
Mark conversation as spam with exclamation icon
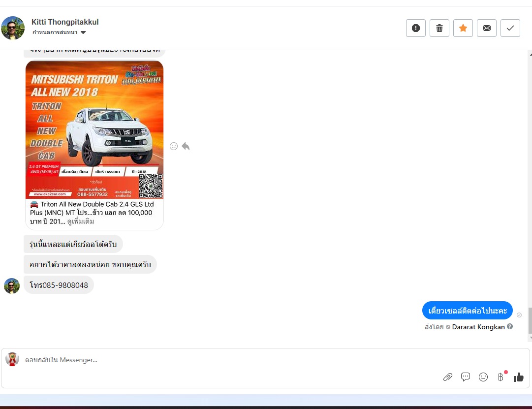click(416, 28)
